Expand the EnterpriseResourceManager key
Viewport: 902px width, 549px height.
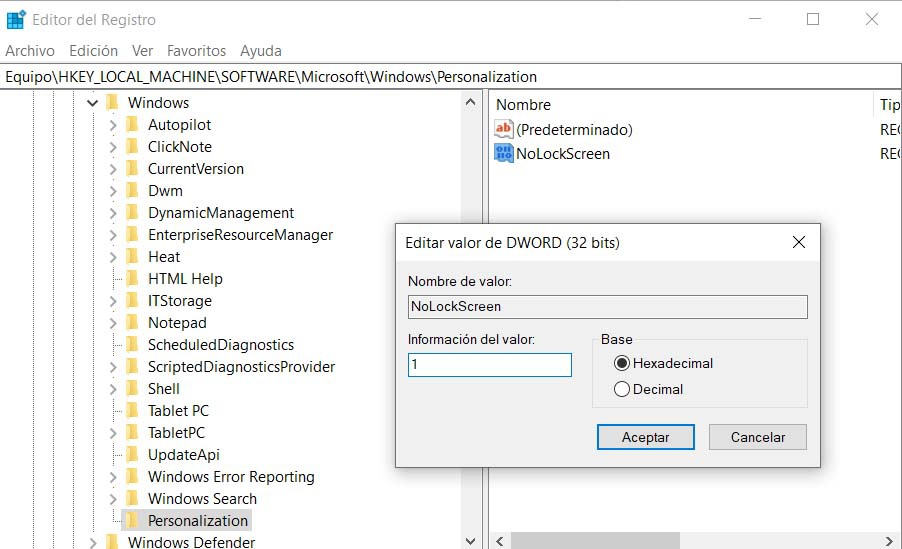[113, 235]
